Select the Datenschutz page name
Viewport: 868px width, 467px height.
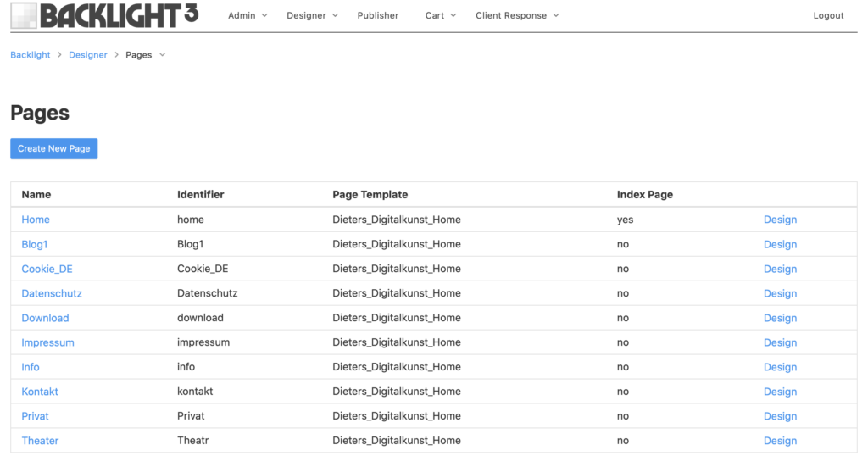[52, 293]
